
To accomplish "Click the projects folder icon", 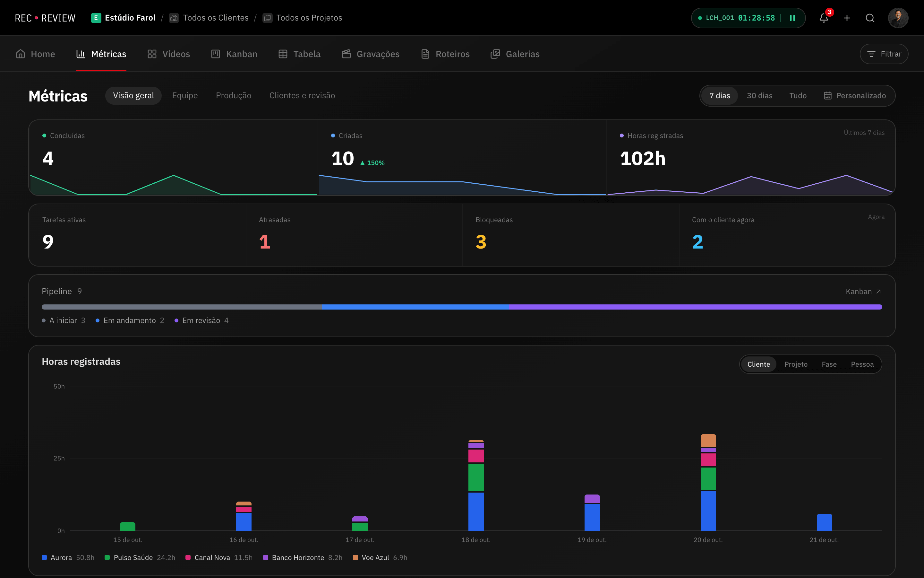I will point(267,18).
